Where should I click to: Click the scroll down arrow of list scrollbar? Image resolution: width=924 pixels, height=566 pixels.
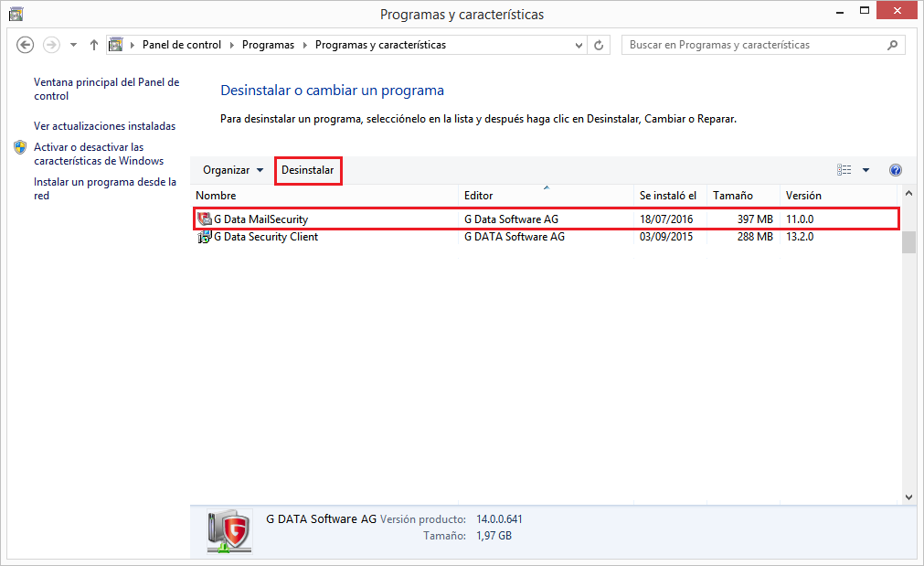(x=908, y=497)
